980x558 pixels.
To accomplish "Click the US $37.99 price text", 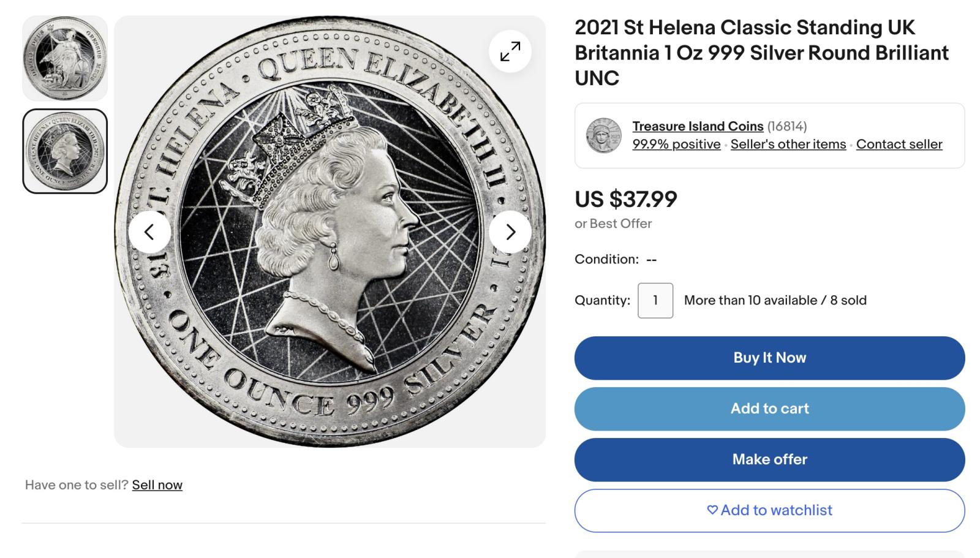I will tap(625, 199).
